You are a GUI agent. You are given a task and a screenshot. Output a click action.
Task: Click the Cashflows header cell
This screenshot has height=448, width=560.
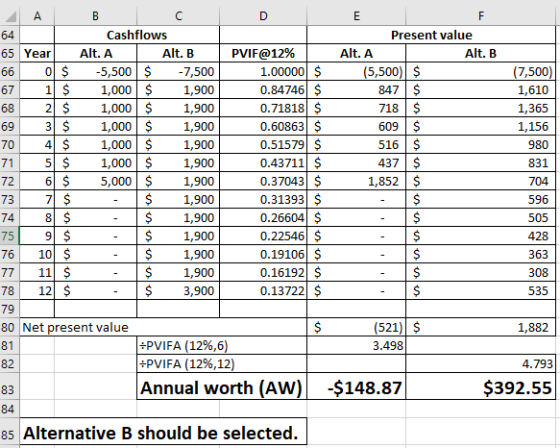[137, 35]
